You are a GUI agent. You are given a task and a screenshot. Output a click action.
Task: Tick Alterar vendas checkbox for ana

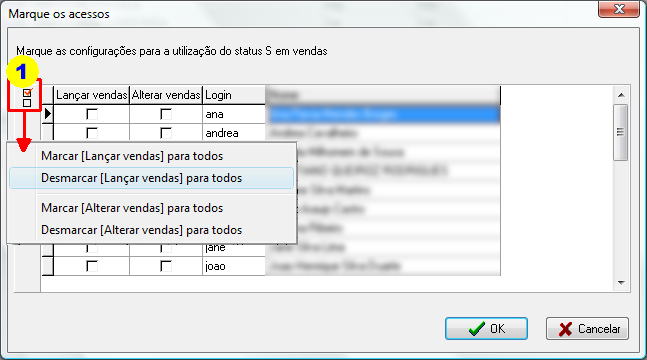(165, 114)
